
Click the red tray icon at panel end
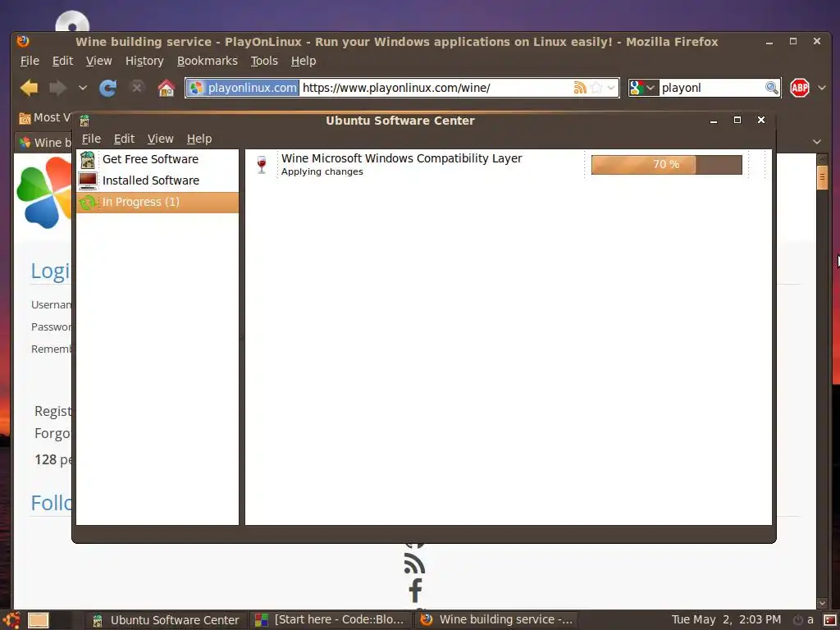coord(830,620)
